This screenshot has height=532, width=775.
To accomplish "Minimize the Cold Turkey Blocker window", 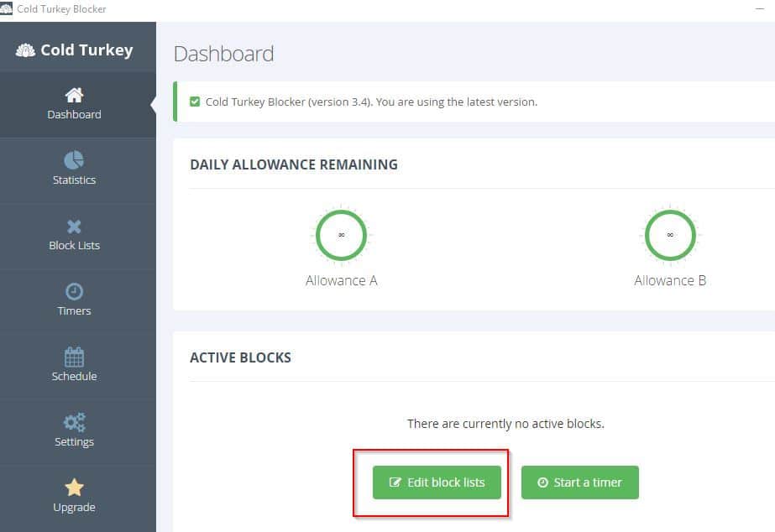I will [x=760, y=9].
